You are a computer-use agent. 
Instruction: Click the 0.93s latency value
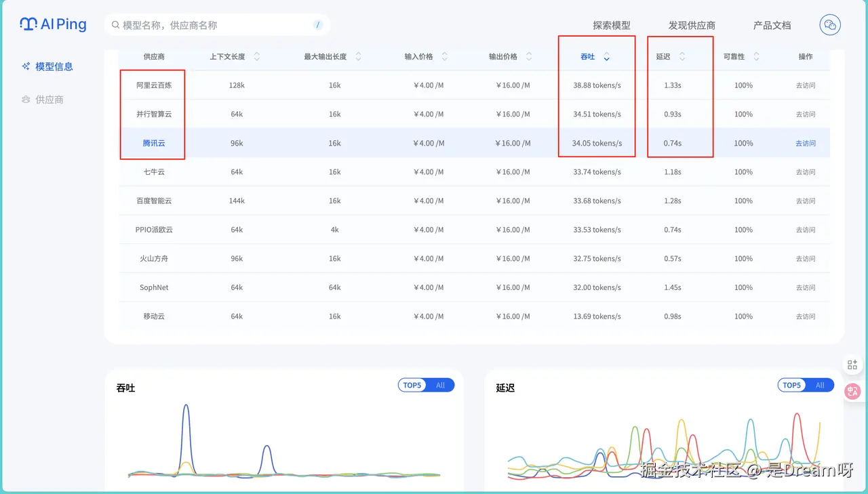(x=673, y=115)
